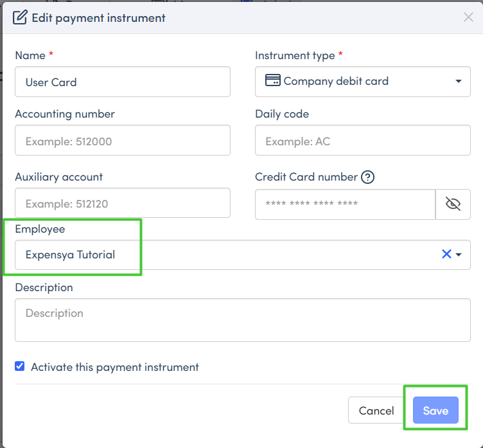Open the Credit Card number help icon
Screen dimensions: 483x448
368,177
